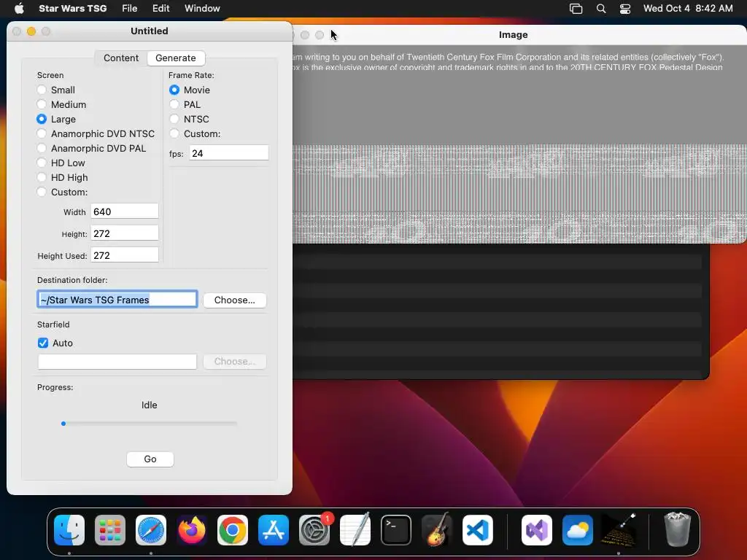Click the Height Used input field

[x=124, y=255]
